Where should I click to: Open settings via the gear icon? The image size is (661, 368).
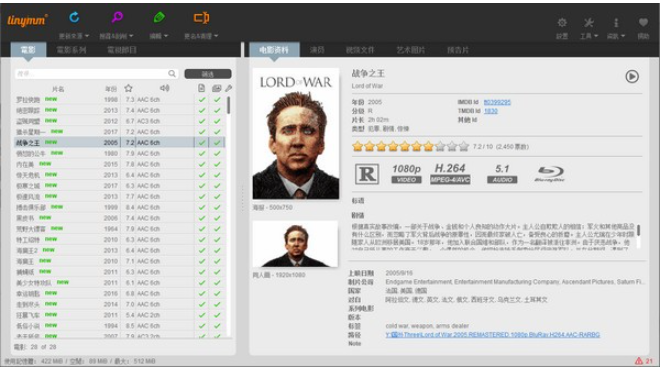(562, 22)
